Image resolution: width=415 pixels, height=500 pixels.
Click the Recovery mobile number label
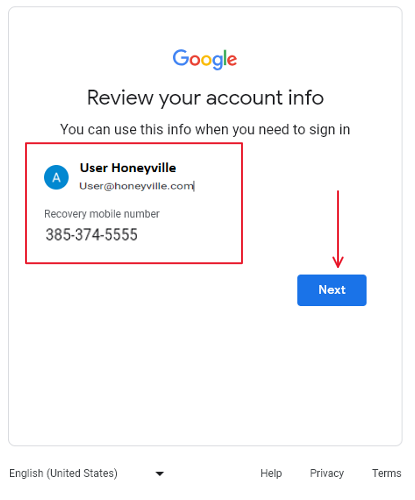[102, 214]
